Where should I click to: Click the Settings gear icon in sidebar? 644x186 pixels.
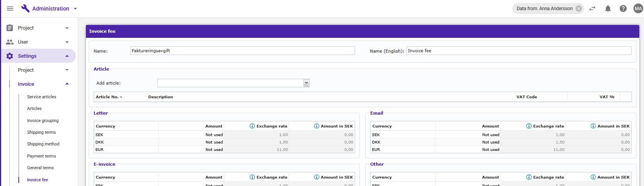[10, 56]
